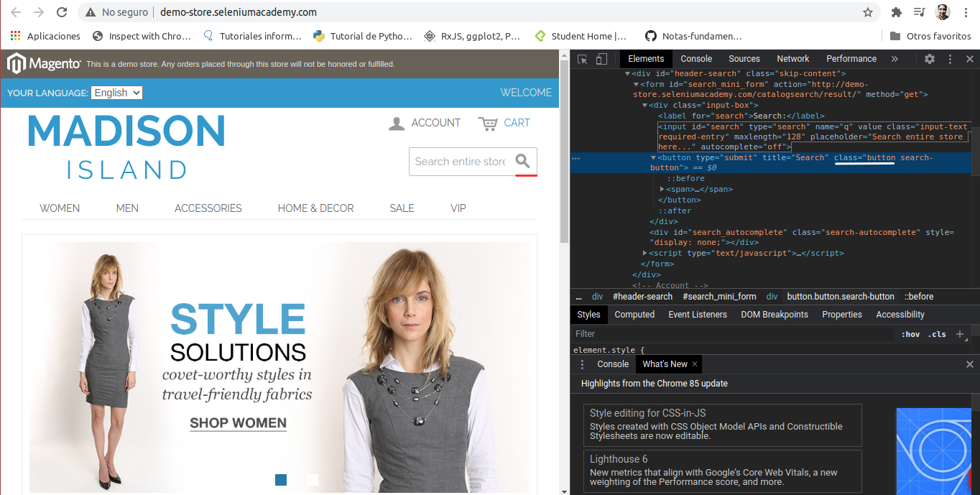The image size is (980, 495).
Task: Click the breadcrumb ellipsis in DevTools
Action: click(578, 297)
